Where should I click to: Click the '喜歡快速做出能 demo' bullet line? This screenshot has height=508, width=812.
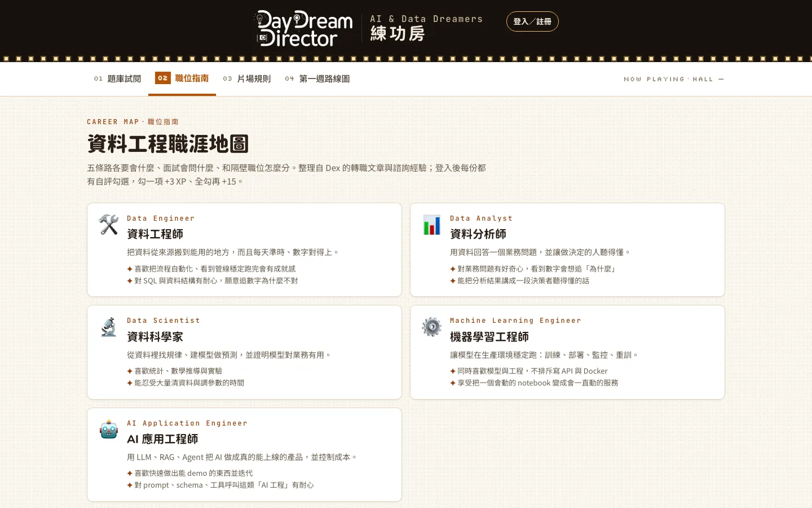(x=190, y=473)
